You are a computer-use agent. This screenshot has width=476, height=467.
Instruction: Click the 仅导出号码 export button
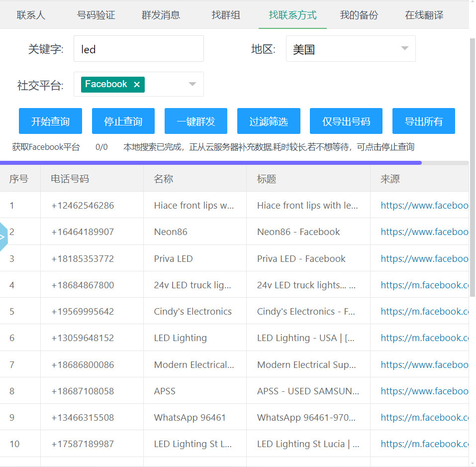(x=346, y=121)
